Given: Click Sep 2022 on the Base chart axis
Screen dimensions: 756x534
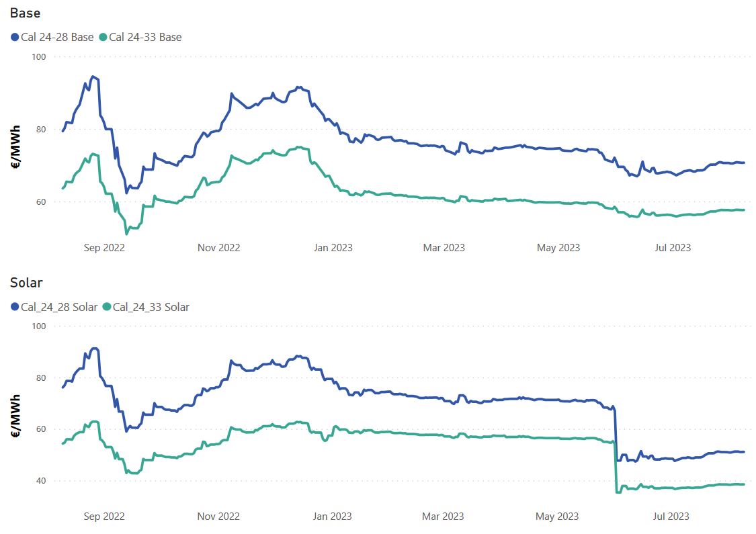Looking at the screenshot, I should pos(103,248).
